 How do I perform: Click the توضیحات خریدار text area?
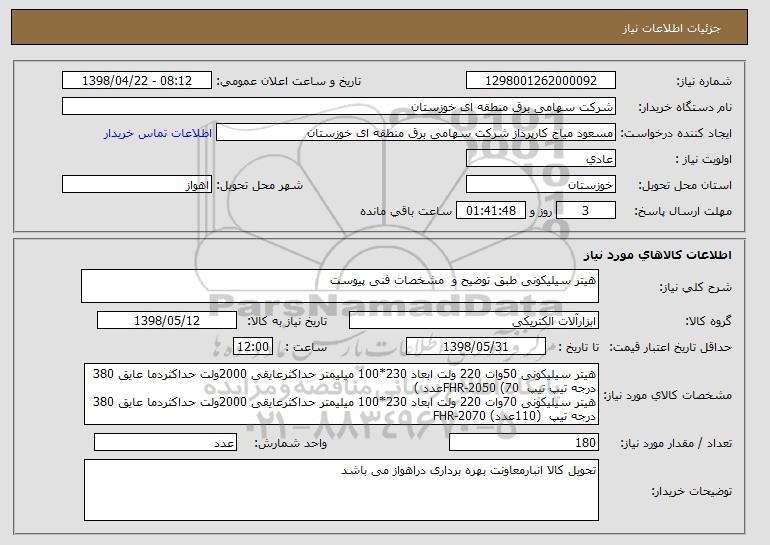point(340,490)
